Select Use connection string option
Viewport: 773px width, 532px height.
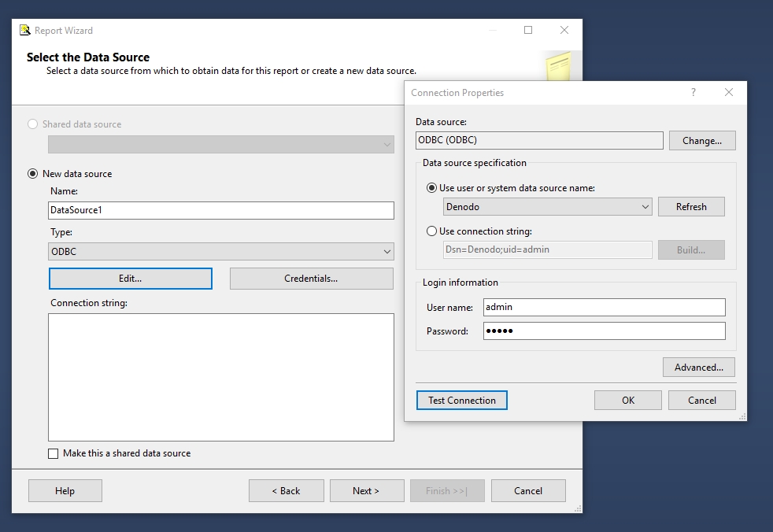(x=431, y=231)
